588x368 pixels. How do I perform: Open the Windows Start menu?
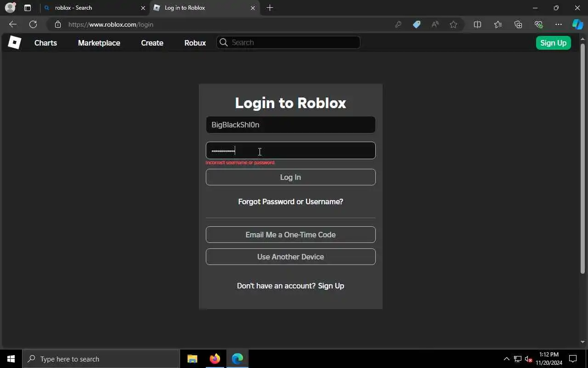pyautogui.click(x=11, y=359)
